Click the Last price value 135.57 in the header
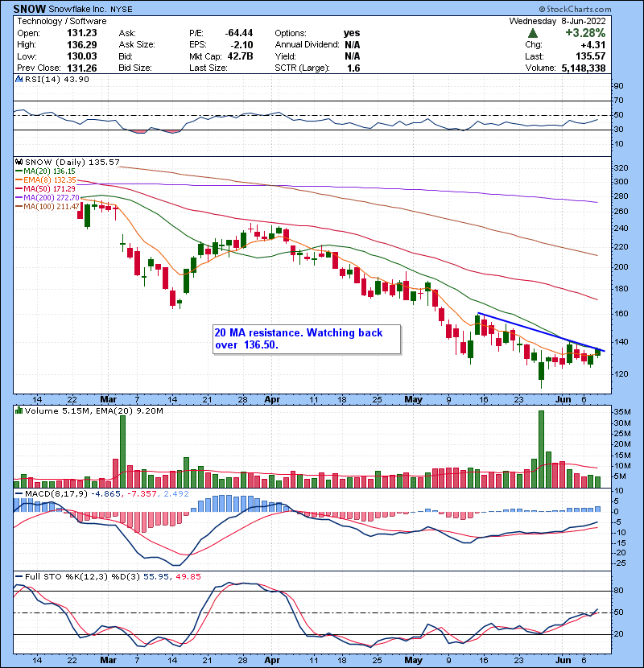 tap(590, 56)
